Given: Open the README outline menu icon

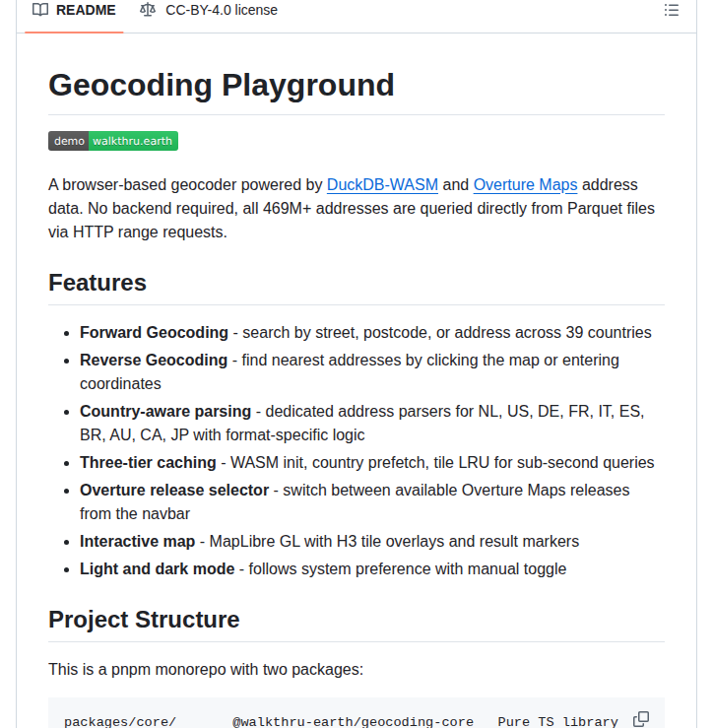Looking at the screenshot, I should tap(672, 10).
